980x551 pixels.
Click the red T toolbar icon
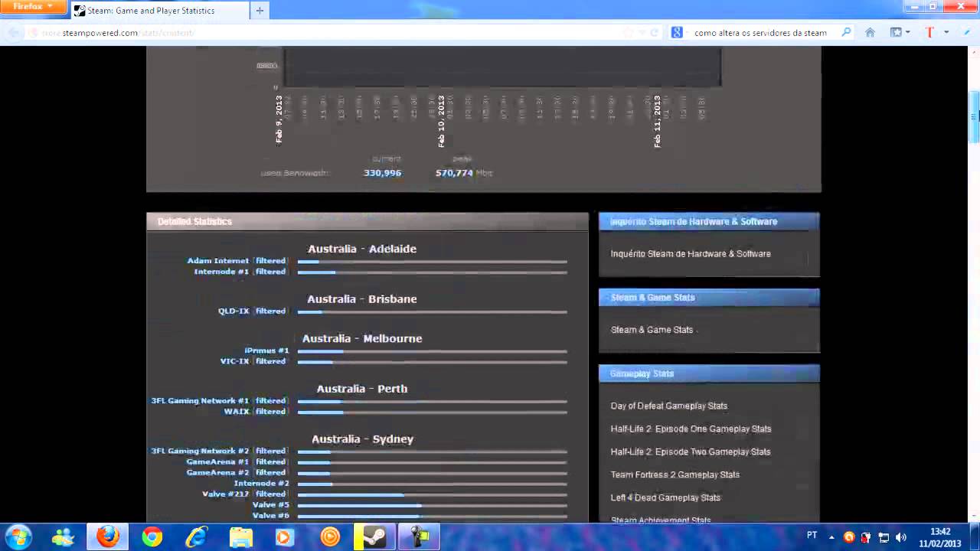pos(929,32)
